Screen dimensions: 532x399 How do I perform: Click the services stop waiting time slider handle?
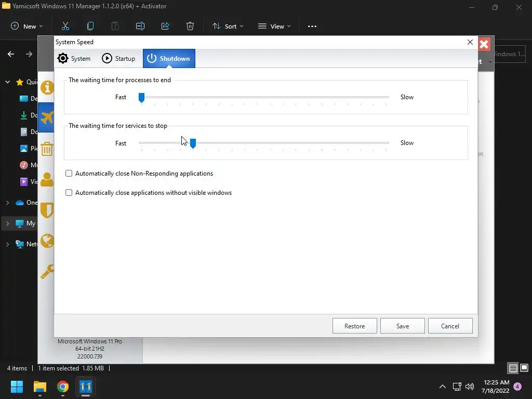coord(193,143)
